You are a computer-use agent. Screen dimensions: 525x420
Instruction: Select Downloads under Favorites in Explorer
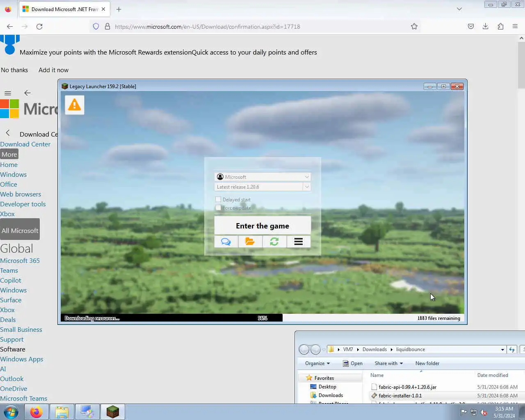331,395
